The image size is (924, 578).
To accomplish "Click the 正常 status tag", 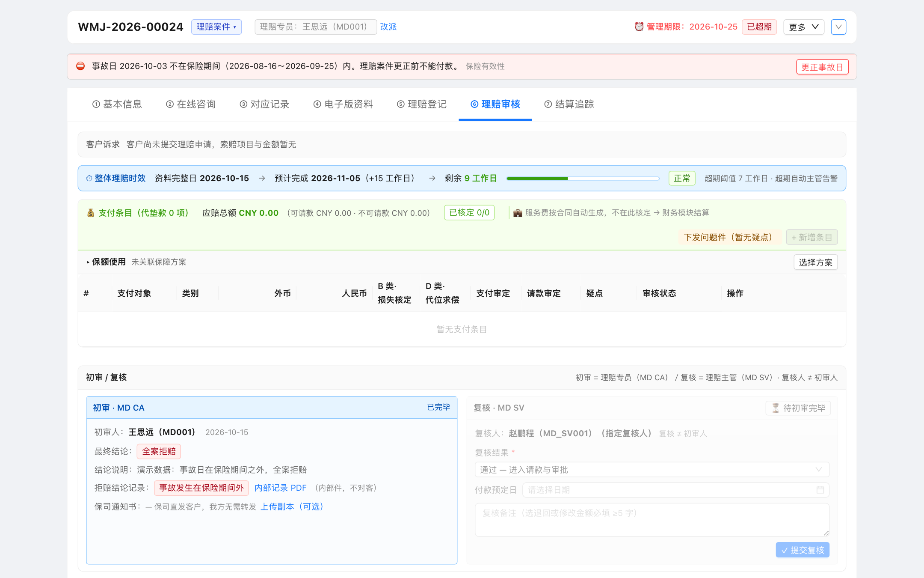I will (x=682, y=178).
